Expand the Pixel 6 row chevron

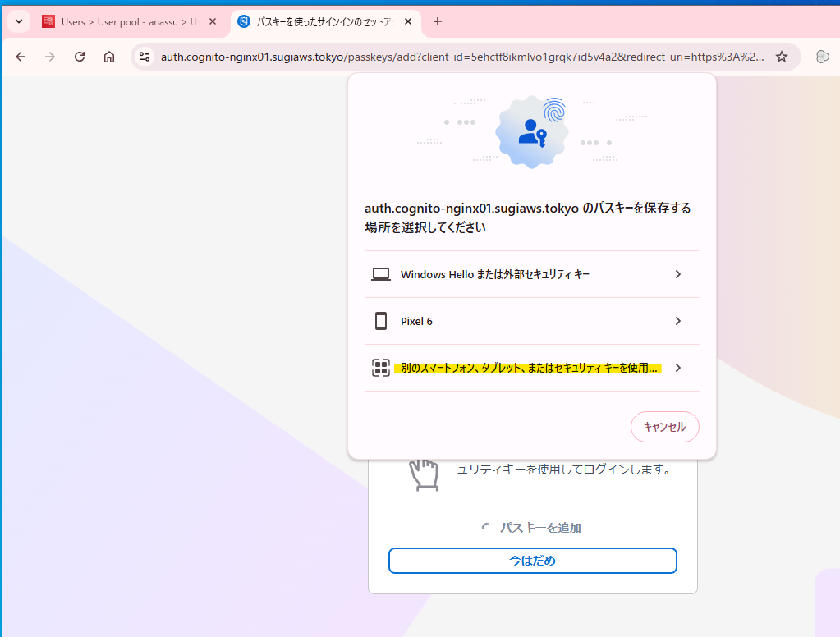(x=677, y=321)
